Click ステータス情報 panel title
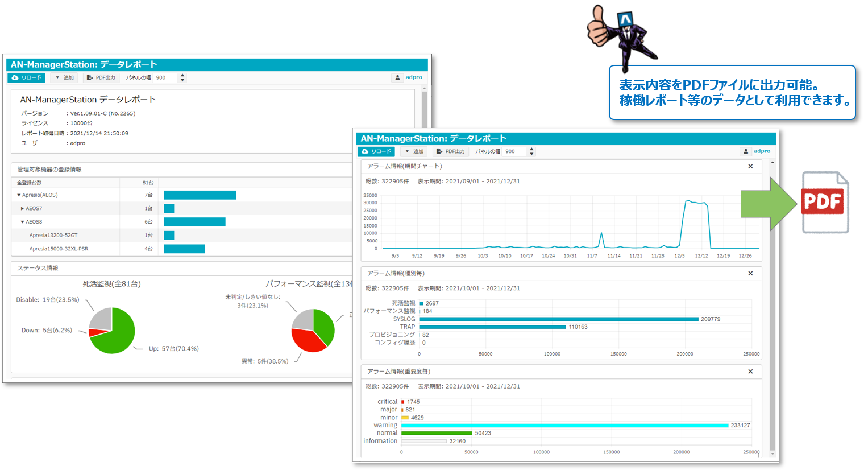The height and width of the screenshot is (470, 868). tap(38, 268)
